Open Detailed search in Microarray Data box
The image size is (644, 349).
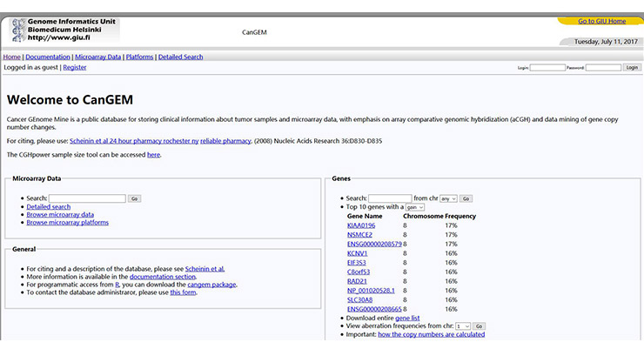point(49,207)
